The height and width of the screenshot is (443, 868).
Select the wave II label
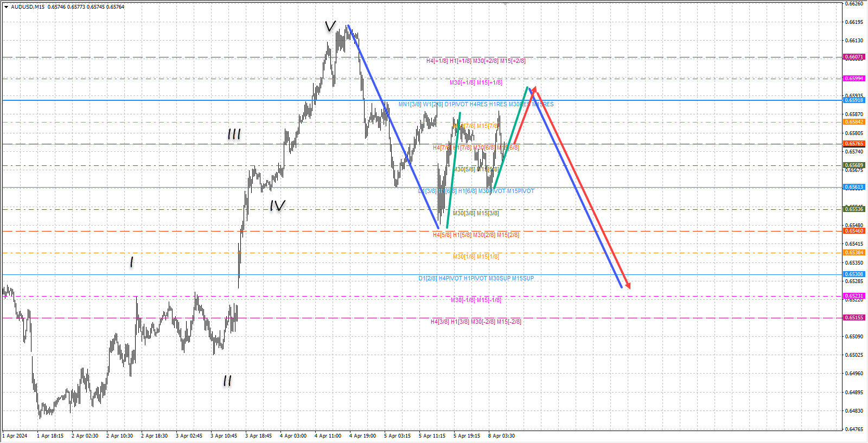tap(227, 381)
